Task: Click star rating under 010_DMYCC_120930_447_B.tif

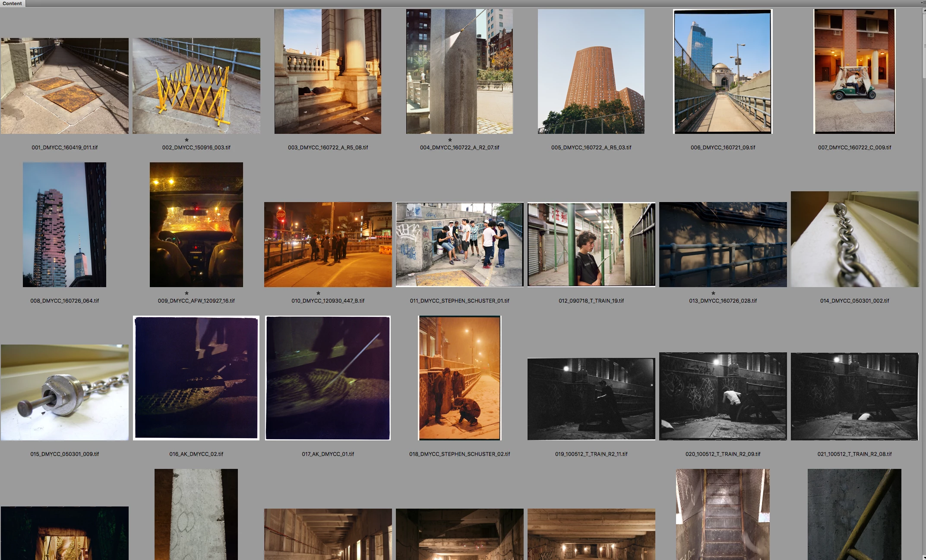Action: (x=318, y=293)
